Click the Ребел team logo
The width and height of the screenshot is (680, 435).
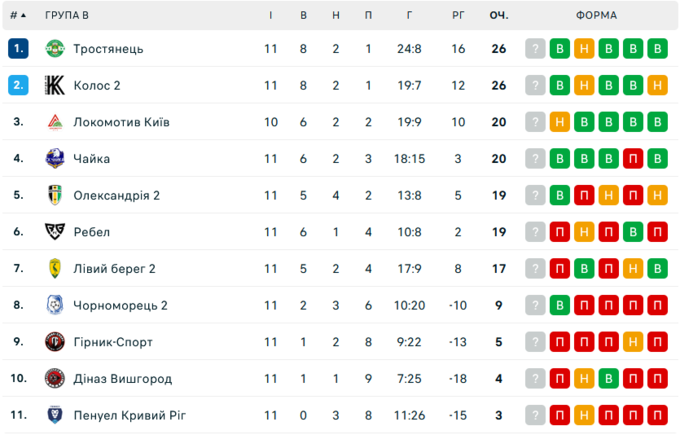coord(55,232)
